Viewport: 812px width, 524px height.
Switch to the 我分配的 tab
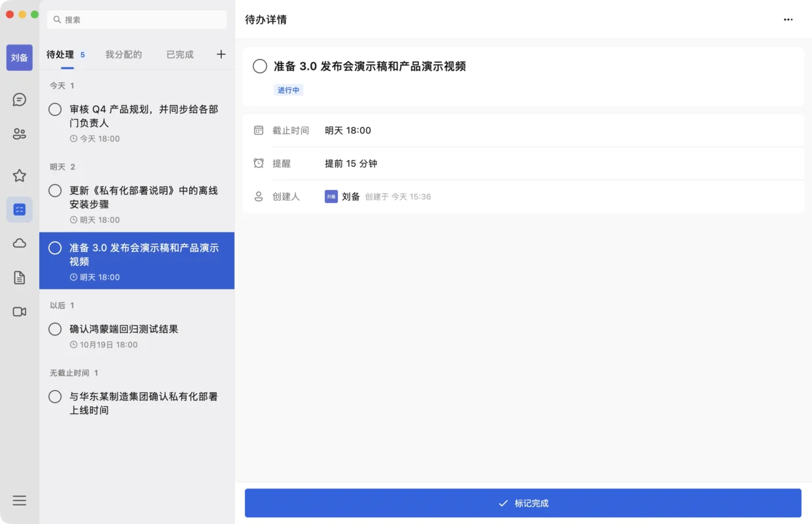124,54
